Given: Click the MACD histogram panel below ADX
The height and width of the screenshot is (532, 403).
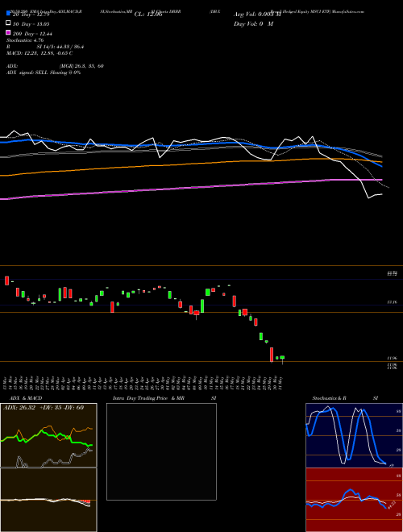Looking at the screenshot, I should pos(48,500).
